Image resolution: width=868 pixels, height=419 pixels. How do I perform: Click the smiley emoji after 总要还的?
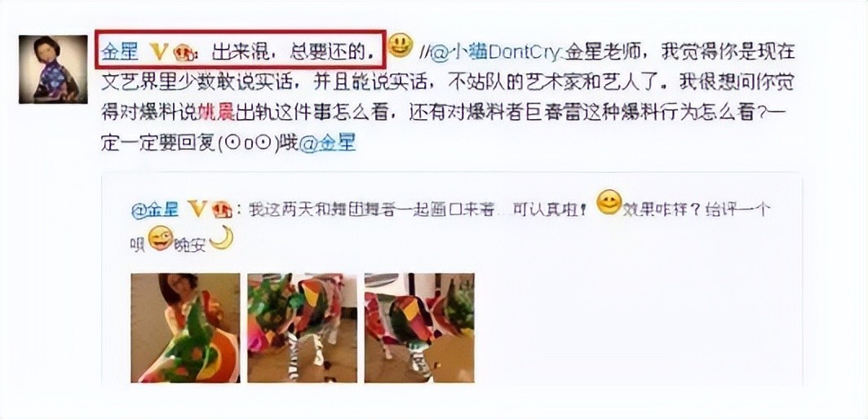coord(400,46)
